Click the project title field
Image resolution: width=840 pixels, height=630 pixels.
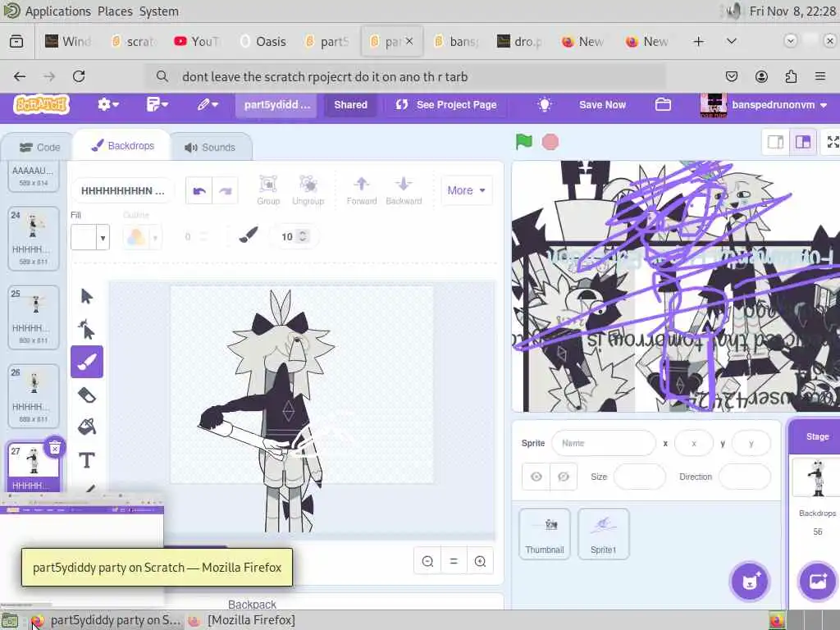pos(276,104)
